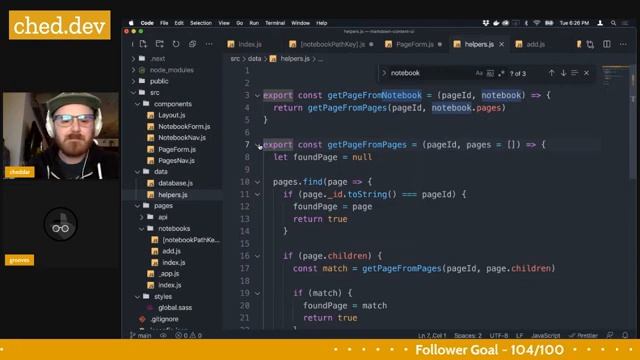Expand the api folder
Viewport: 640px width, 360px height.
pos(142,217)
